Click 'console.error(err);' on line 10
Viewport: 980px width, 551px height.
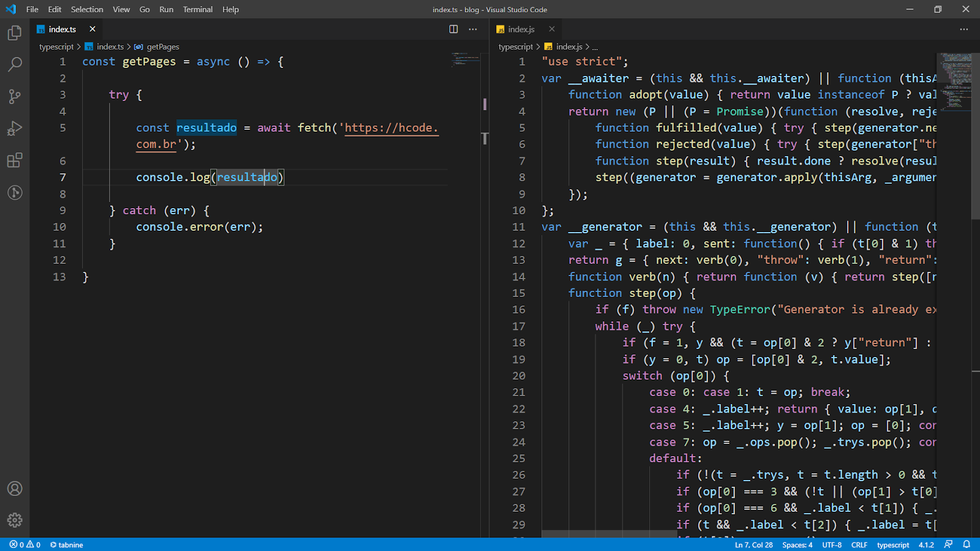tap(200, 227)
